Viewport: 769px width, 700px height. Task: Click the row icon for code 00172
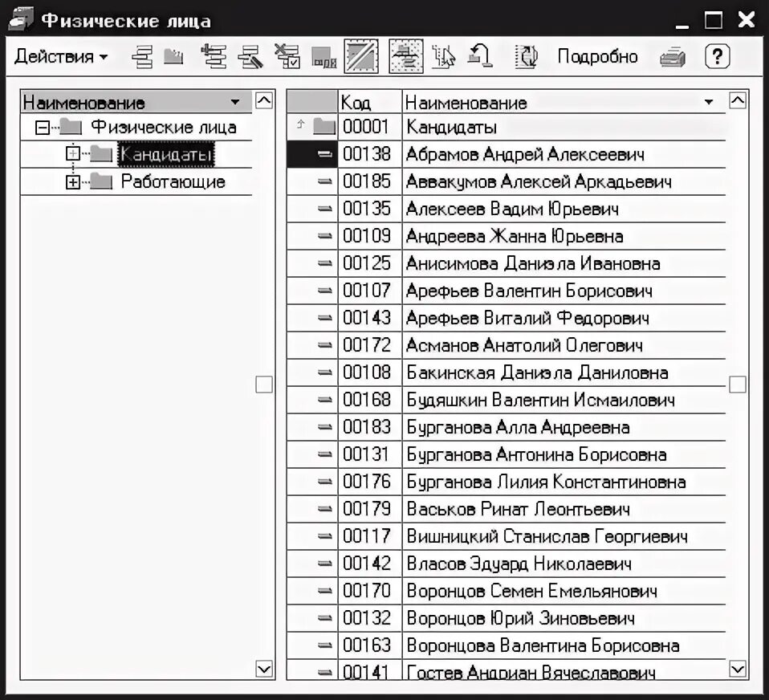point(324,345)
